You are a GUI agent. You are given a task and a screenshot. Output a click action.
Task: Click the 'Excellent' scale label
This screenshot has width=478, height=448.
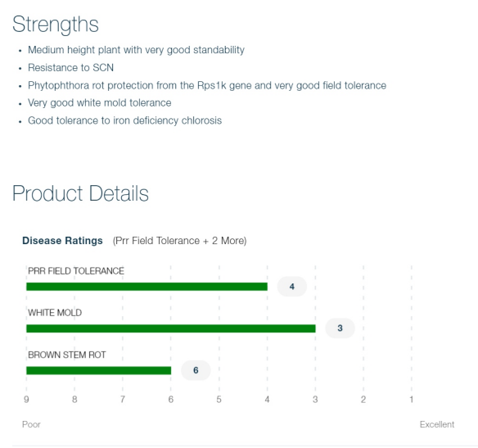[437, 424]
